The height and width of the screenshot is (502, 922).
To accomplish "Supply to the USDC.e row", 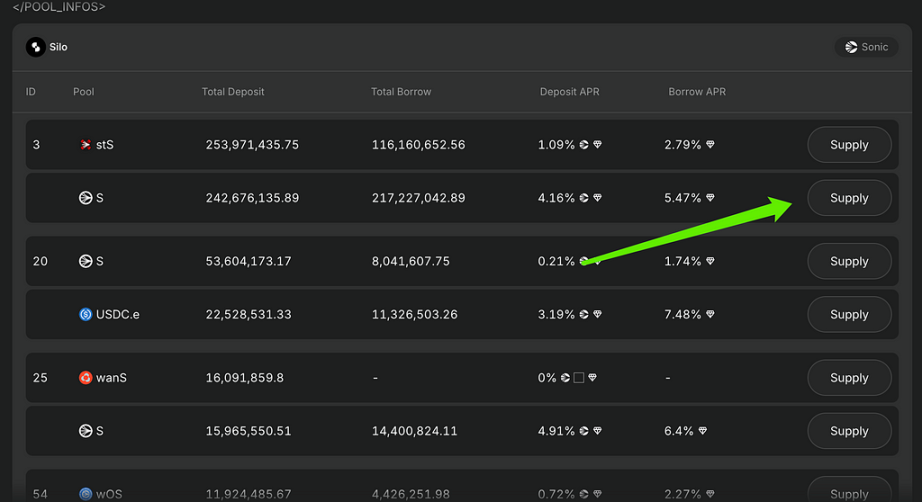I will click(849, 314).
